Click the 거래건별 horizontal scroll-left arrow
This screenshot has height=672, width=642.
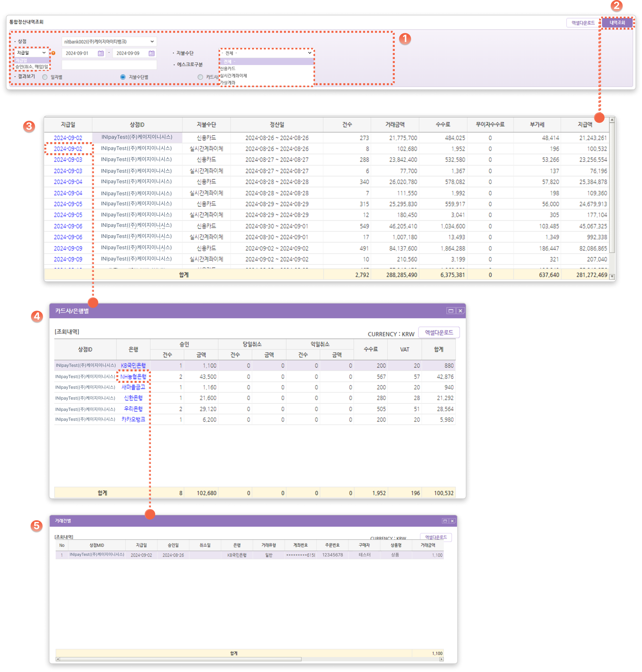tap(58, 659)
